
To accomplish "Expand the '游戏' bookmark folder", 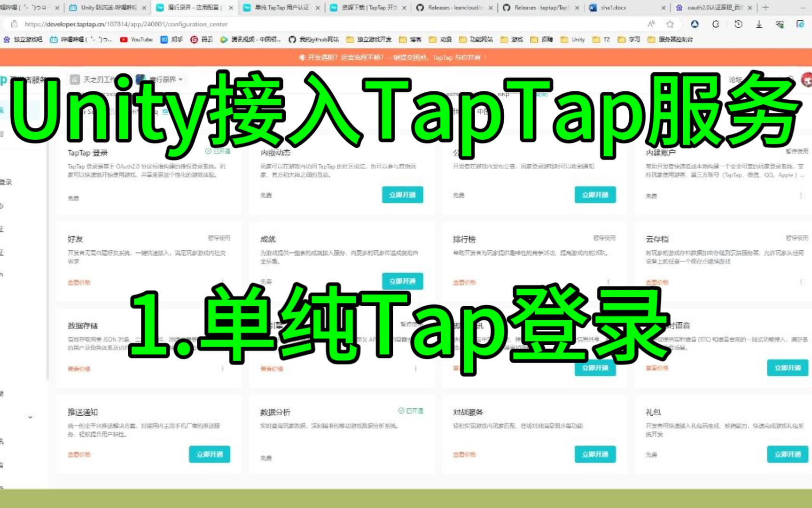I will click(x=512, y=40).
